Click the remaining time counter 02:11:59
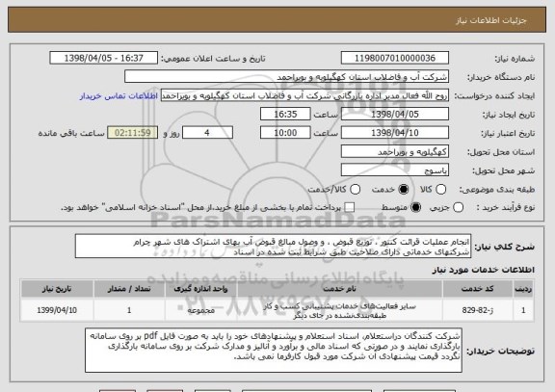The image size is (555, 392). [133, 133]
